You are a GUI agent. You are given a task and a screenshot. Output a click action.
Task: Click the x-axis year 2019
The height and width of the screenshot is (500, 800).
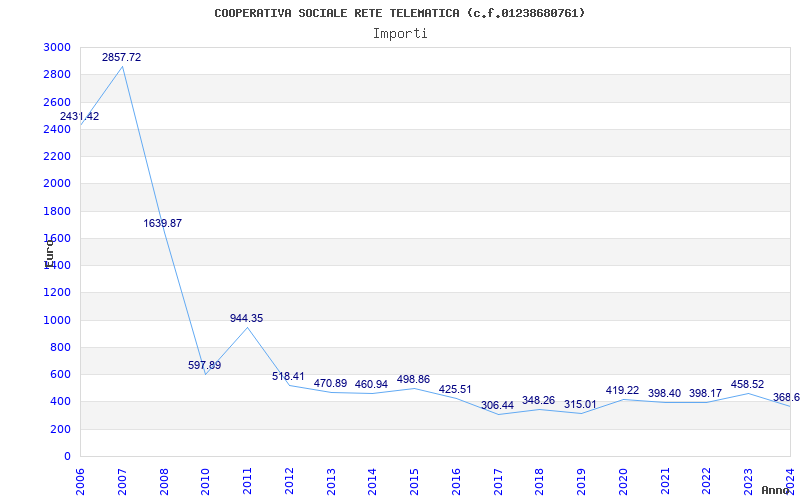(581, 482)
